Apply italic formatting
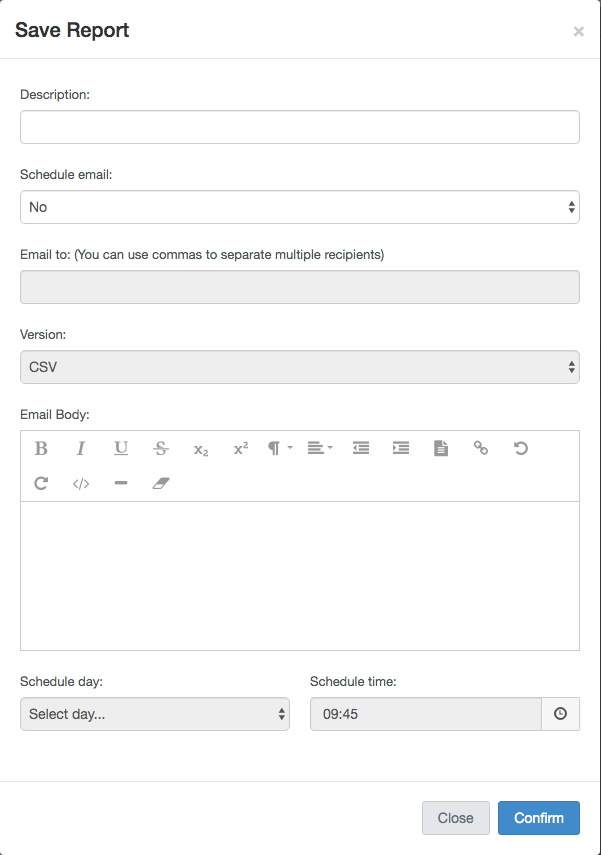 pyautogui.click(x=81, y=449)
